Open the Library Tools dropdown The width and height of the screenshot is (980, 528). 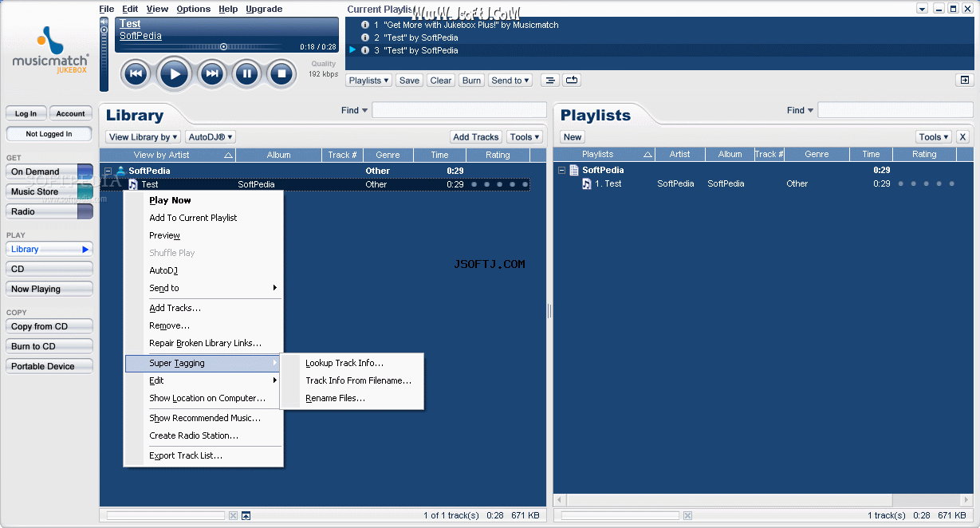click(x=525, y=137)
